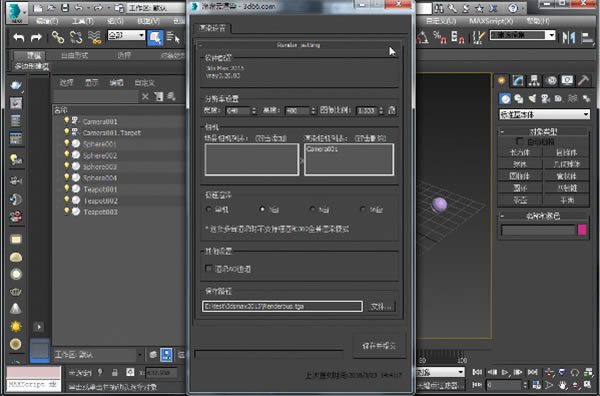This screenshot has width=600, height=396.
Task: Select the first frame range radio button
Action: (x=209, y=209)
